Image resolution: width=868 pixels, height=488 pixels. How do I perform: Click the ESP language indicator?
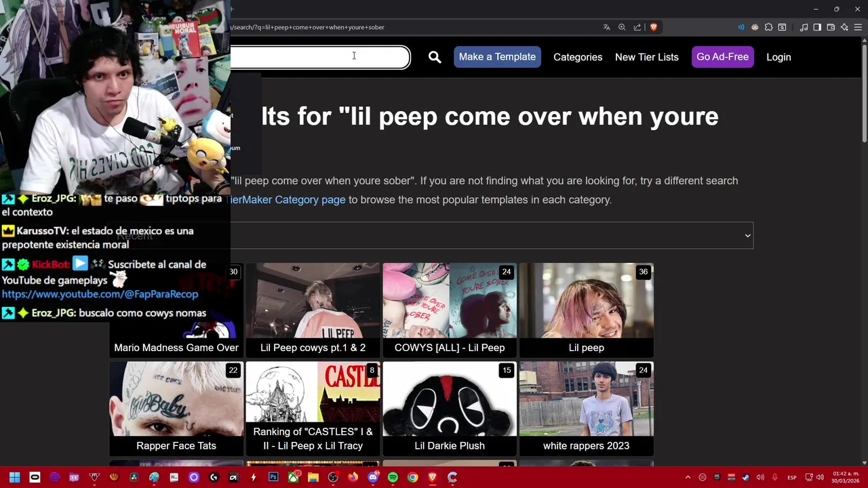792,478
